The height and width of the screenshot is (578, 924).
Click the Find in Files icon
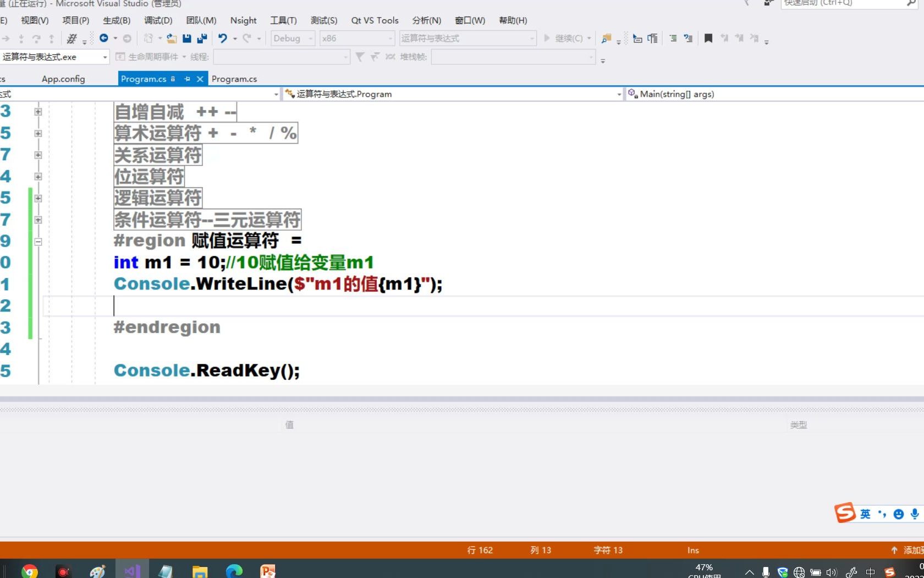[606, 38]
